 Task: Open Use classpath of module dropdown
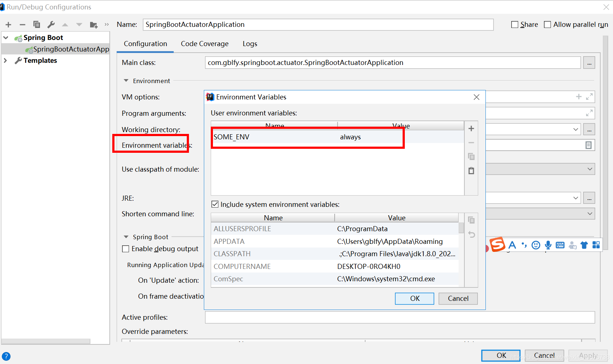(x=589, y=169)
